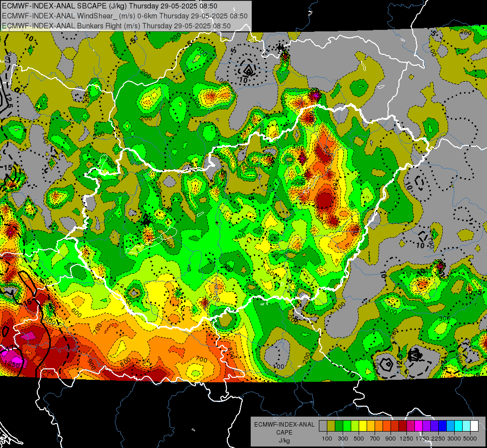The width and height of the screenshot is (487, 448).
Task: Click the WindShear 0-6km title line
Action: click(x=124, y=16)
